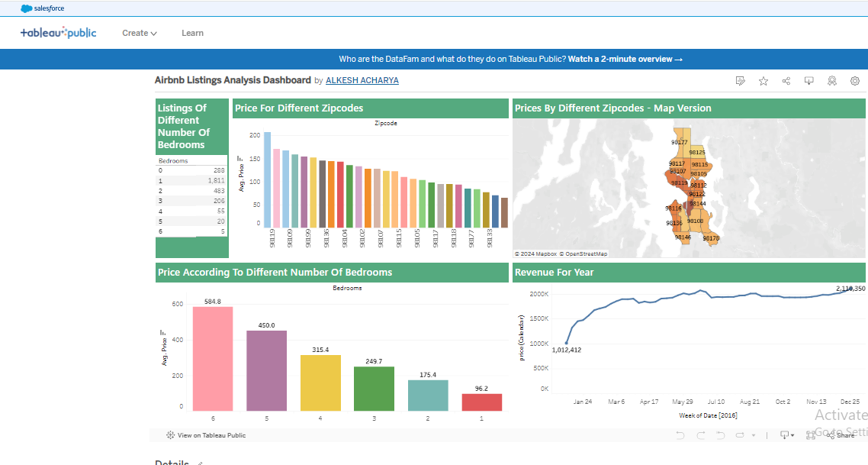Open the Learn menu item

click(192, 33)
